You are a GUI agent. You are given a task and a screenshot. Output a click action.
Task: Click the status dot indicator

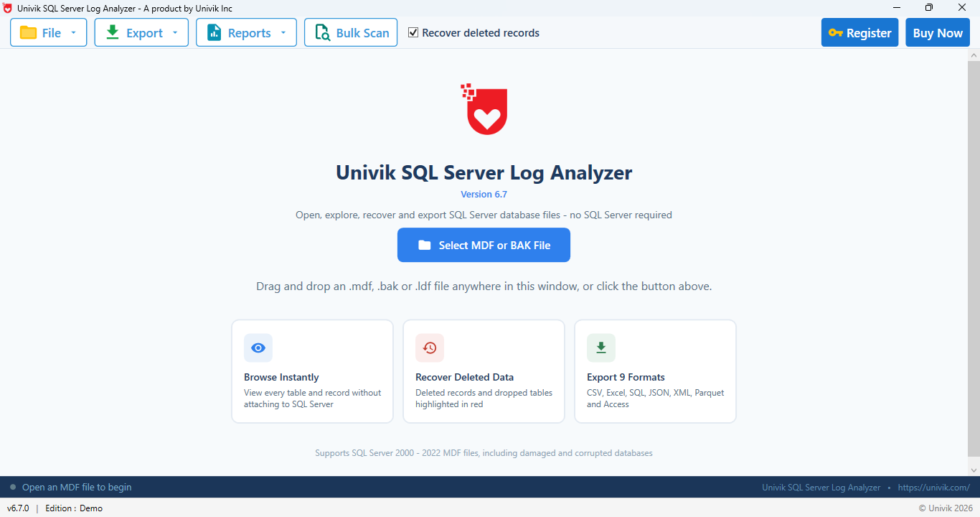coord(13,487)
